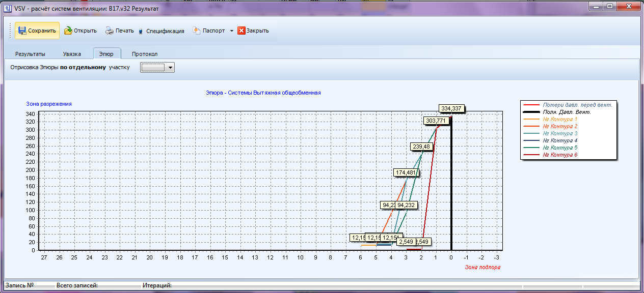Click the 334,337 data label
The height and width of the screenshot is (293, 644).
pyautogui.click(x=452, y=108)
